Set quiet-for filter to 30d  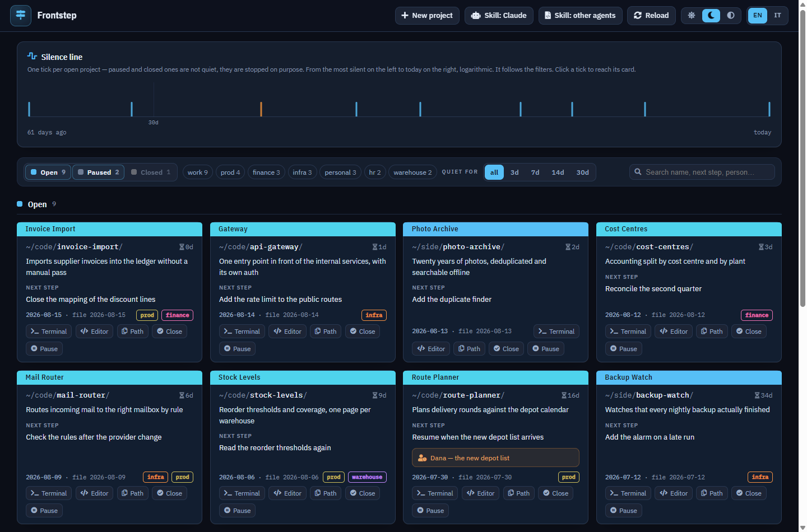coord(583,172)
